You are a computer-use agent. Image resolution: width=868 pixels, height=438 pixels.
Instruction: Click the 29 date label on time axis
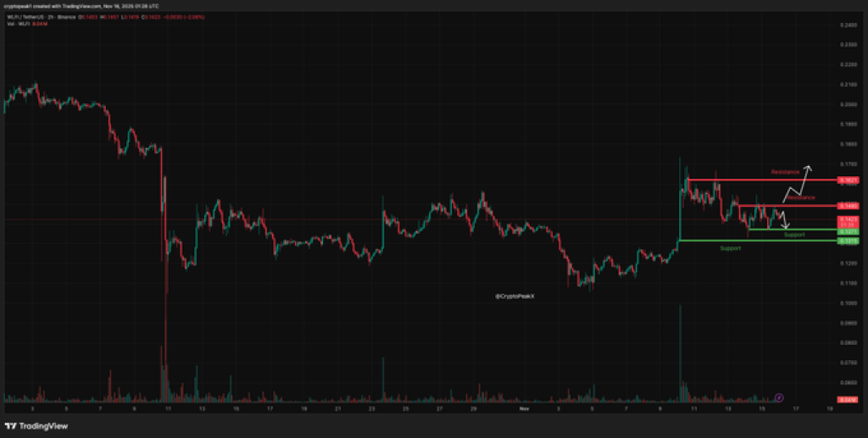coord(473,409)
